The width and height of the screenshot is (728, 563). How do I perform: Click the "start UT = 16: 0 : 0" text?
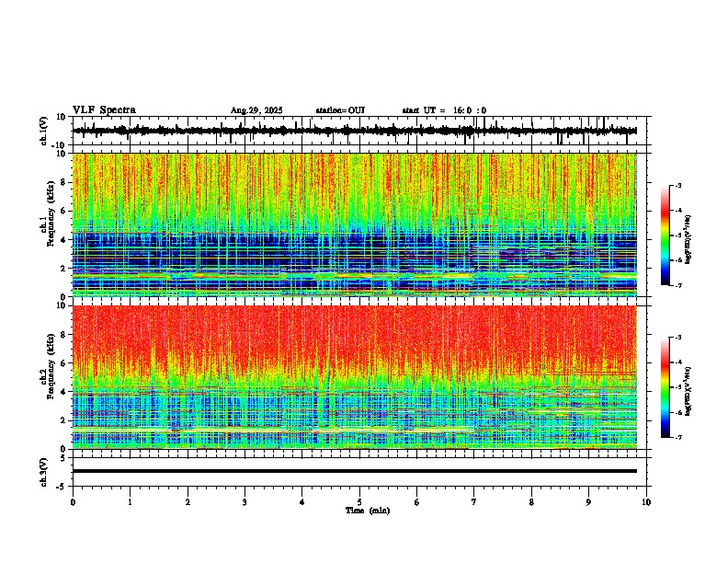point(444,110)
